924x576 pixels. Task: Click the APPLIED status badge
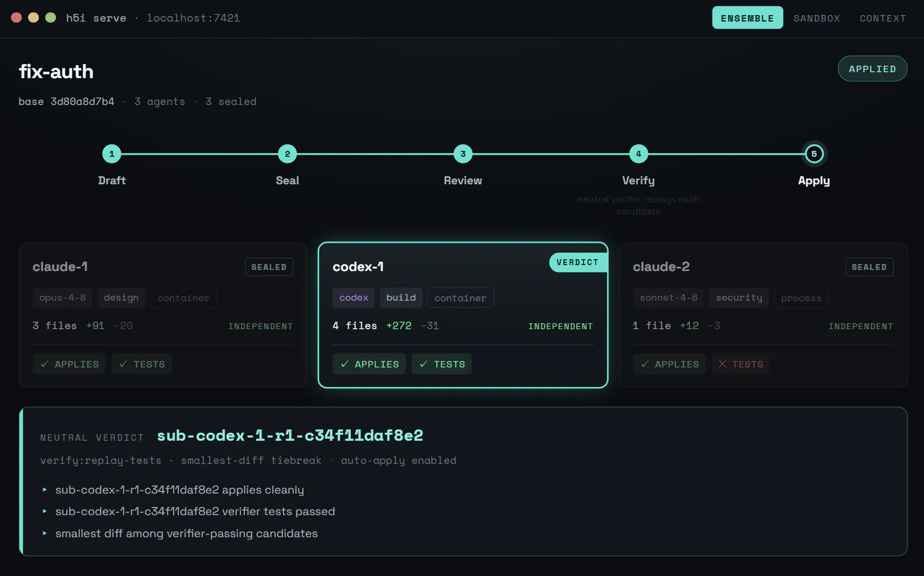(x=872, y=69)
